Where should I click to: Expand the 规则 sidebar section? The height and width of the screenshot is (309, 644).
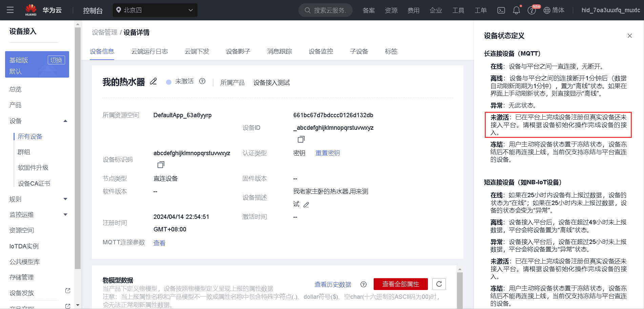(65, 199)
